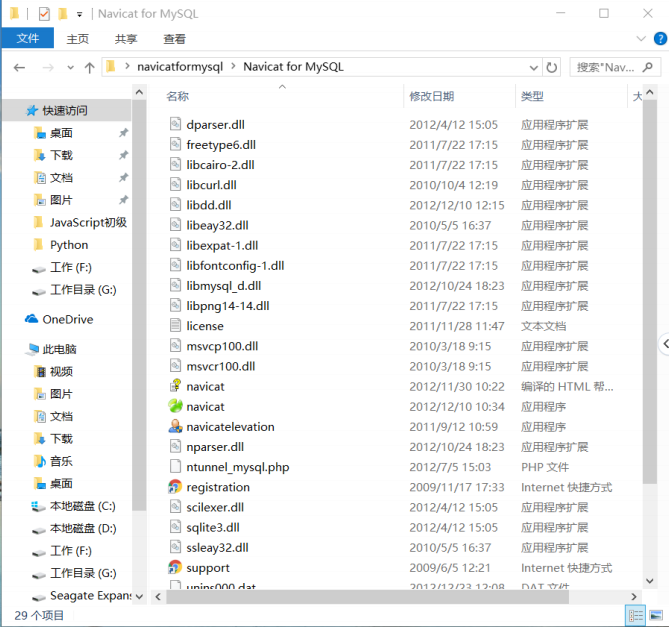Click the navigation pane scrollbar down arrow
Image resolution: width=669 pixels, height=627 pixels.
139,596
